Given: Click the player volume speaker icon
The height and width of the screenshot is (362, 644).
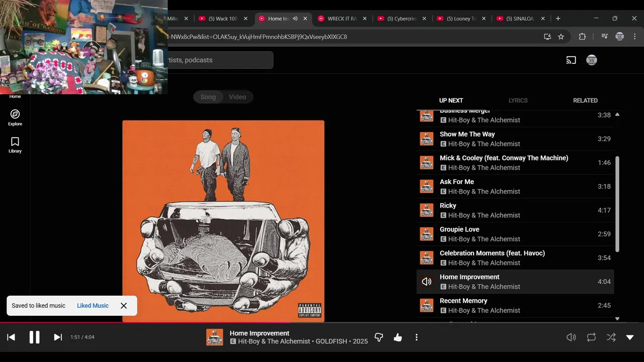Looking at the screenshot, I should click(x=571, y=337).
